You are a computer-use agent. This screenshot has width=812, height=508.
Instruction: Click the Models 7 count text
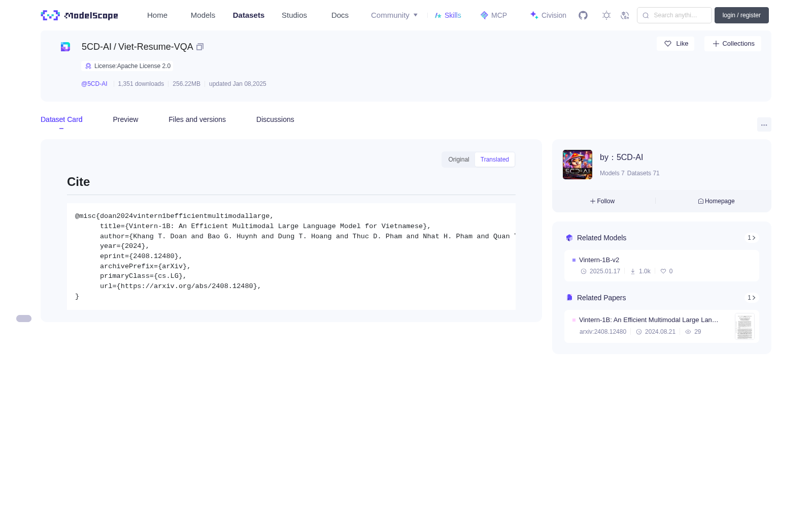[612, 173]
